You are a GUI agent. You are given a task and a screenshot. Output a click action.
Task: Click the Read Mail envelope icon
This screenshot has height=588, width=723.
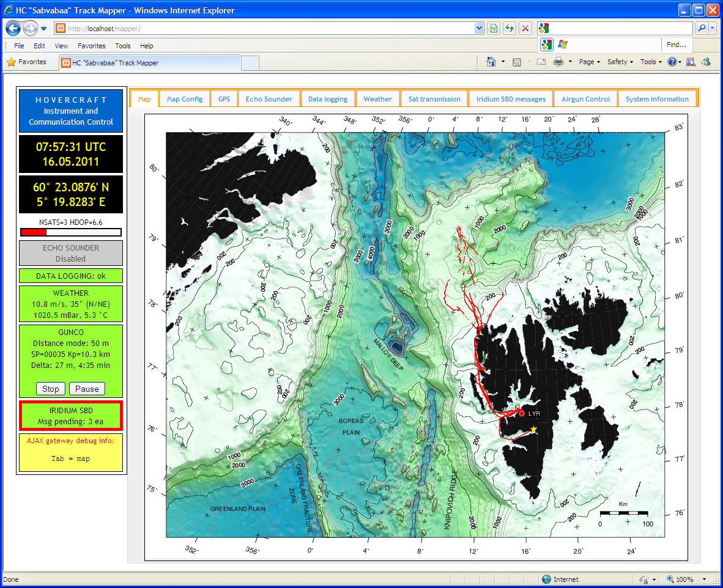pyautogui.click(x=541, y=62)
